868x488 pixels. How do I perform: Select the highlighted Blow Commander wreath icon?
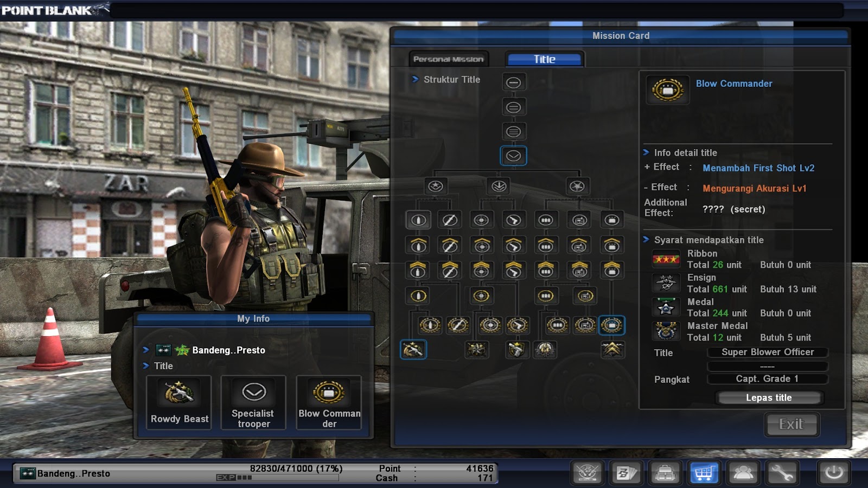[x=612, y=325]
